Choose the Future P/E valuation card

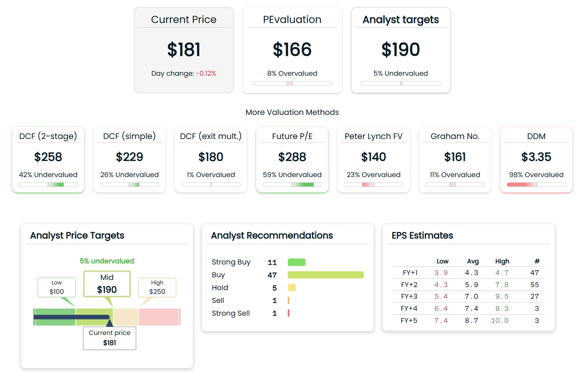tap(292, 159)
